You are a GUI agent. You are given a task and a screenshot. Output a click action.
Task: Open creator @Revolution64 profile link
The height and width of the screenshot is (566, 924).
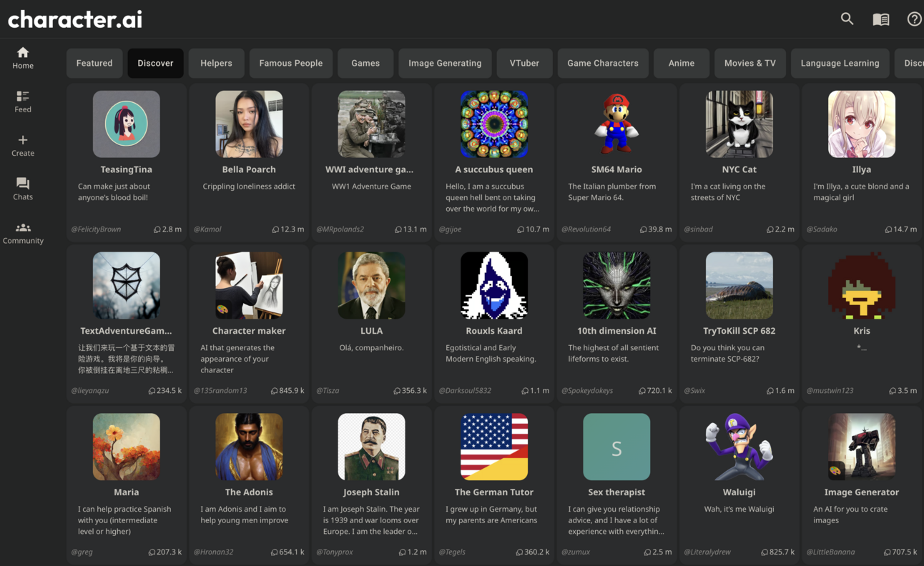coord(586,229)
